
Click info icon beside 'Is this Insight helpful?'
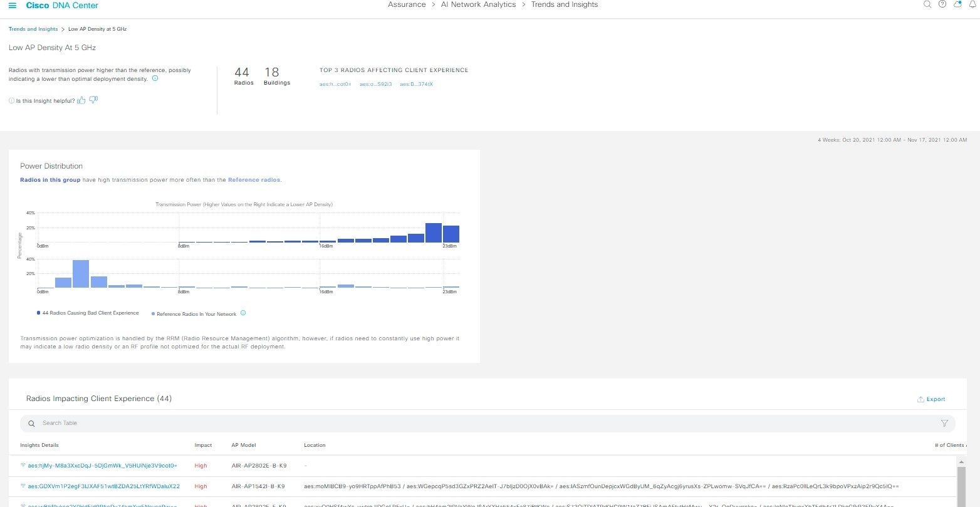tap(12, 101)
